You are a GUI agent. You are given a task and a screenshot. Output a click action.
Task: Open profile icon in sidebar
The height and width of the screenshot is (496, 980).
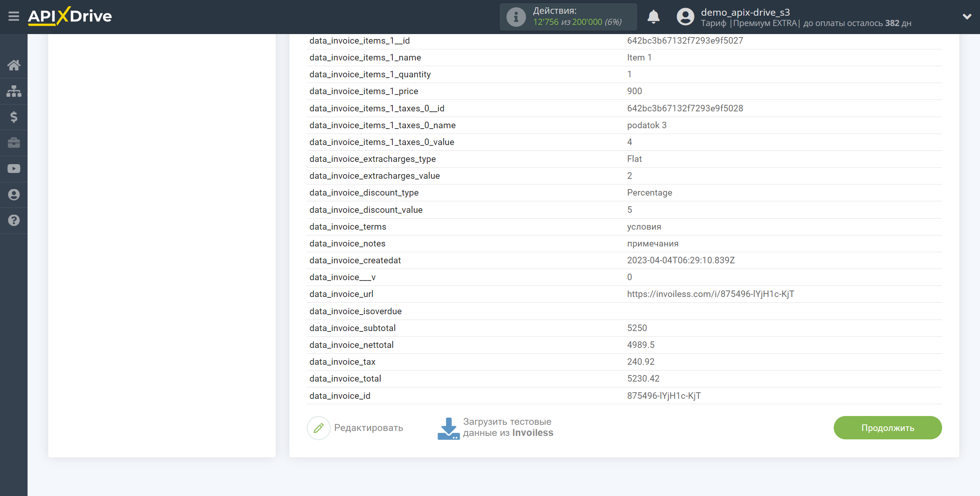(x=14, y=194)
